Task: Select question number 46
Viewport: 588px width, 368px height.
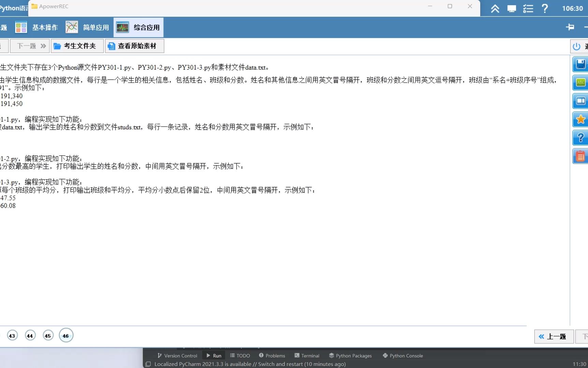Action: (66, 336)
